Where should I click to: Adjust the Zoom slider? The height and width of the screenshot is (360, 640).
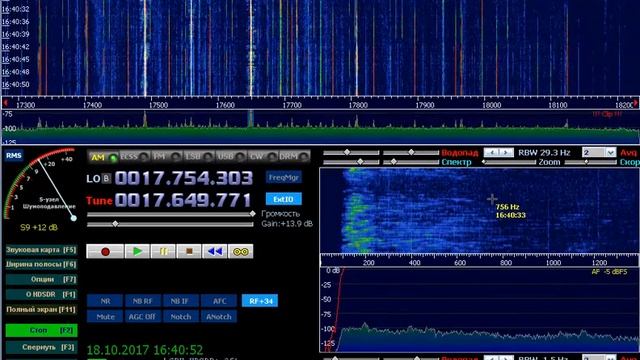(509, 162)
